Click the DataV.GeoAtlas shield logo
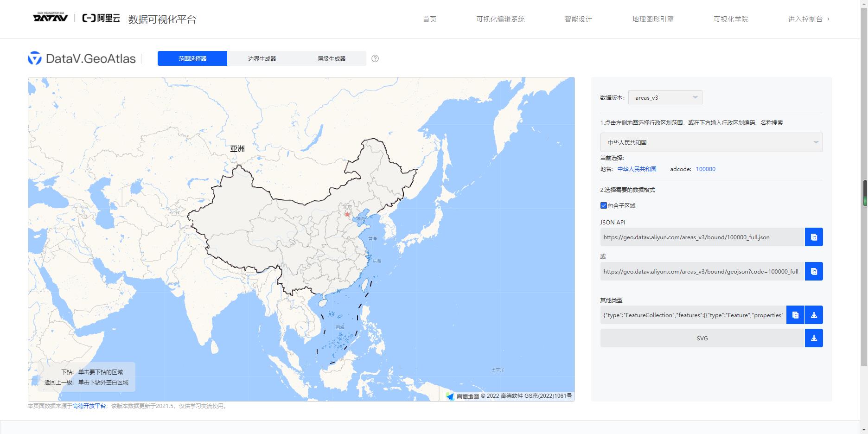This screenshot has height=434, width=868. [x=34, y=58]
